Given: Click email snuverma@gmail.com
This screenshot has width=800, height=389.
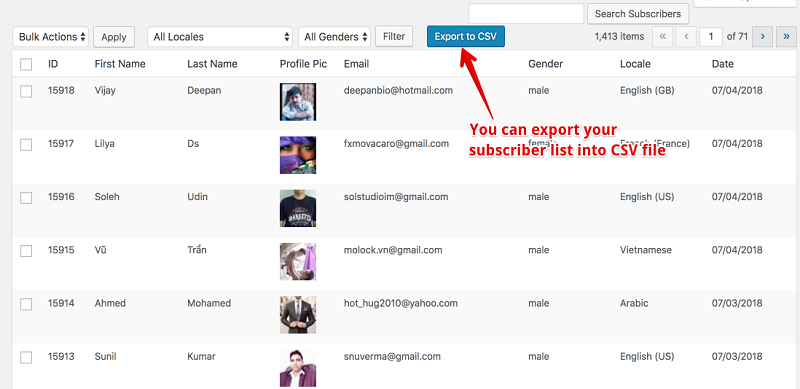Looking at the screenshot, I should tap(392, 356).
